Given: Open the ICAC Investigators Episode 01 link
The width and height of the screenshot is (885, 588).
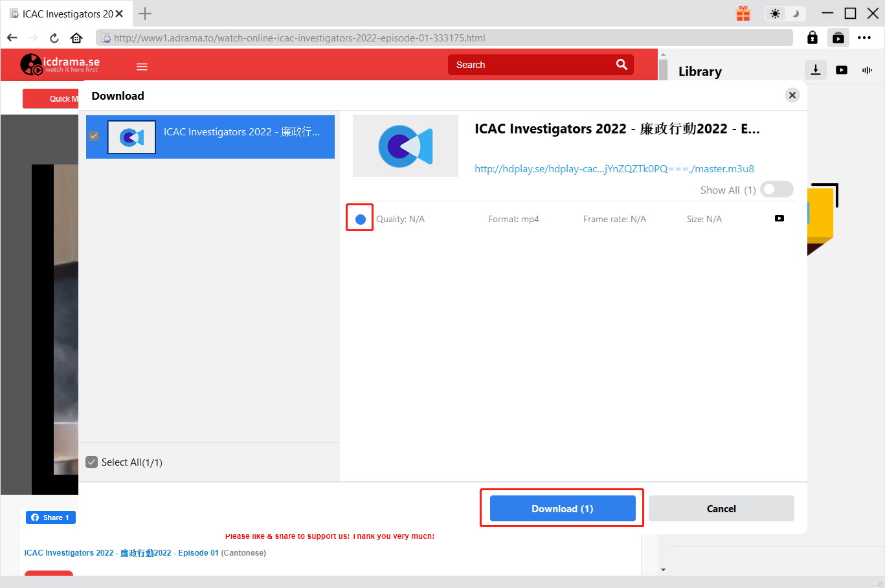Looking at the screenshot, I should tap(121, 553).
